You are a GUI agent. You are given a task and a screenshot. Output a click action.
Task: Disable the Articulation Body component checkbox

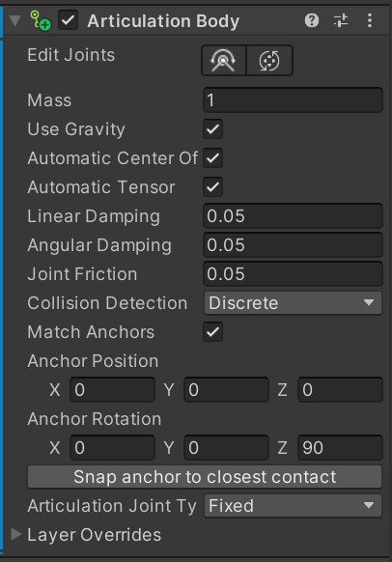point(69,20)
